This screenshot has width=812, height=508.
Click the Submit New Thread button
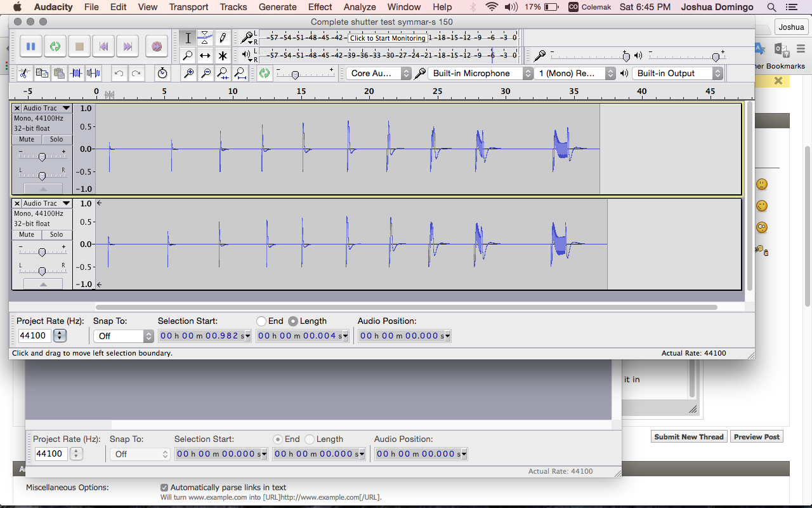click(x=688, y=437)
